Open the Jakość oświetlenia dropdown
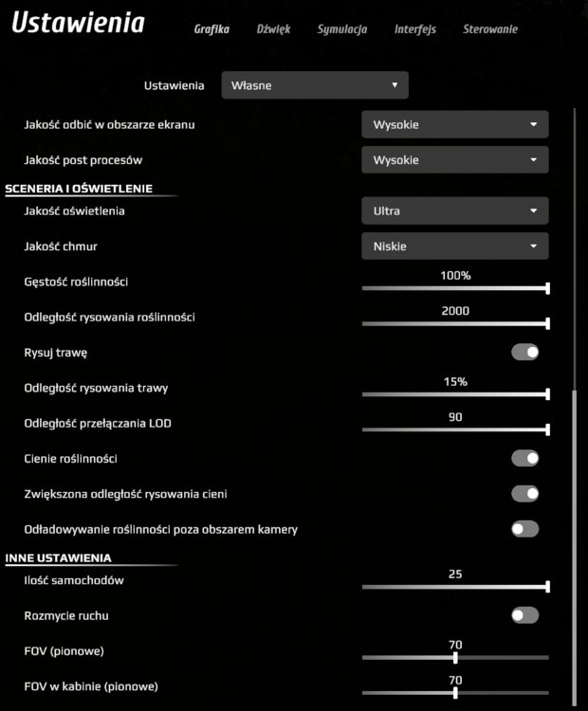The image size is (588, 711). [454, 210]
